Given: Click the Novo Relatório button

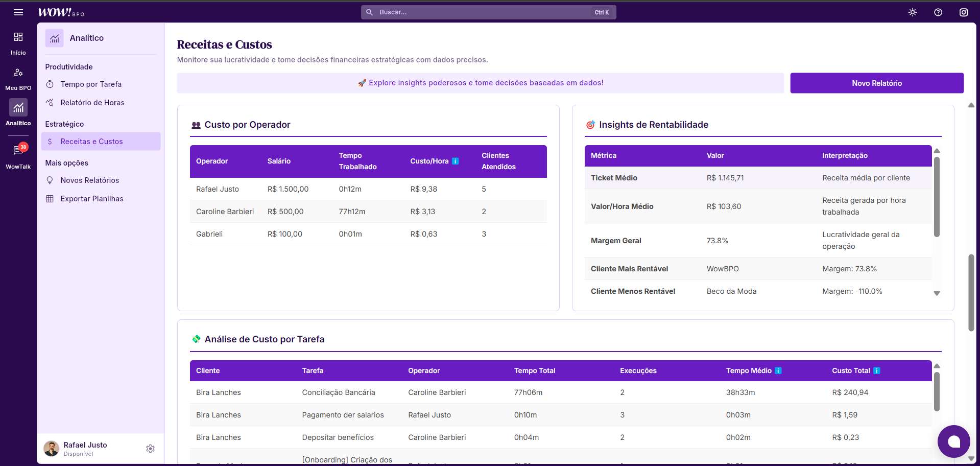Looking at the screenshot, I should tap(876, 83).
